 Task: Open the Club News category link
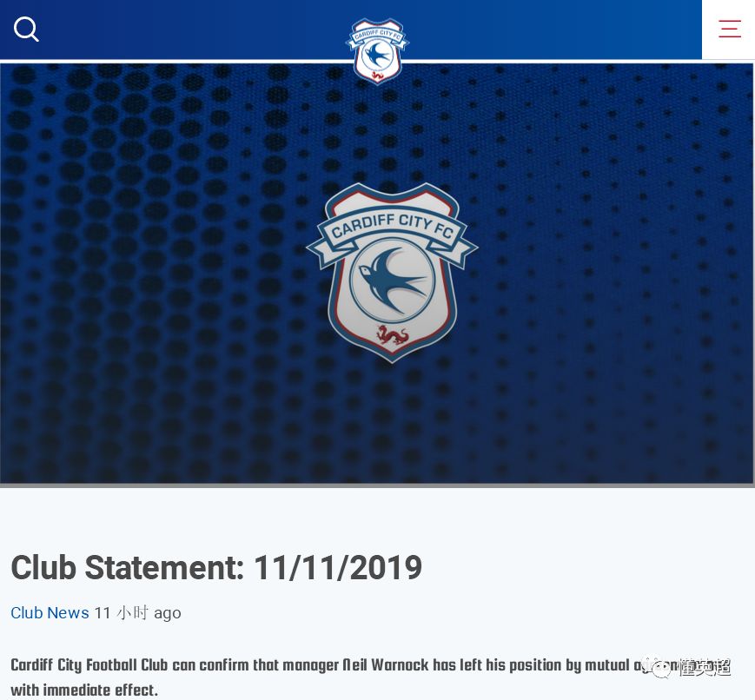50,613
